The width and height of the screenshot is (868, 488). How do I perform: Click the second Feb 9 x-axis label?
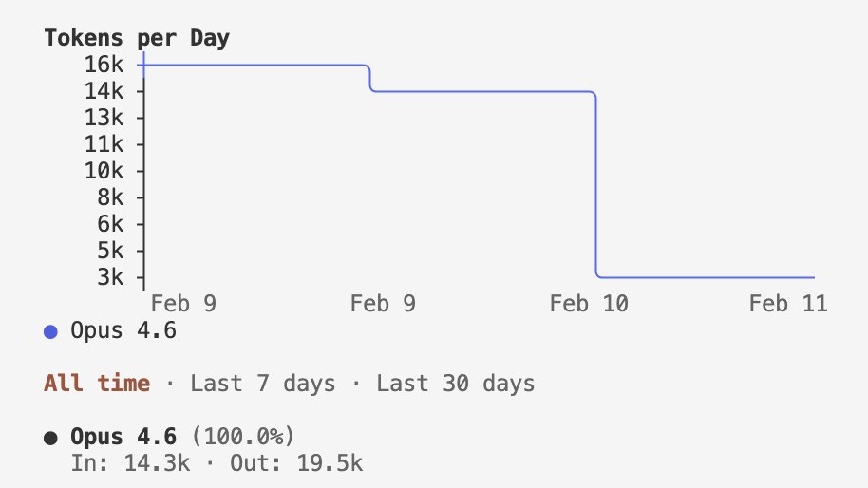[383, 304]
